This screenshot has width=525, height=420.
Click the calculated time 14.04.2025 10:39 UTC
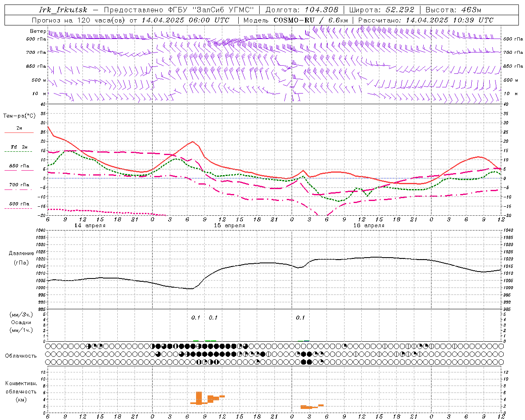click(x=450, y=20)
